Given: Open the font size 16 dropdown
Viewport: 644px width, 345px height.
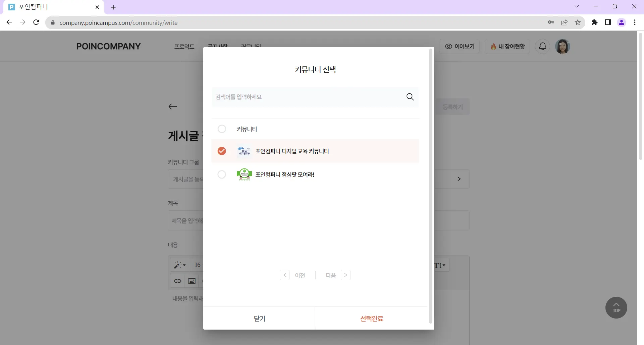Looking at the screenshot, I should tap(199, 265).
